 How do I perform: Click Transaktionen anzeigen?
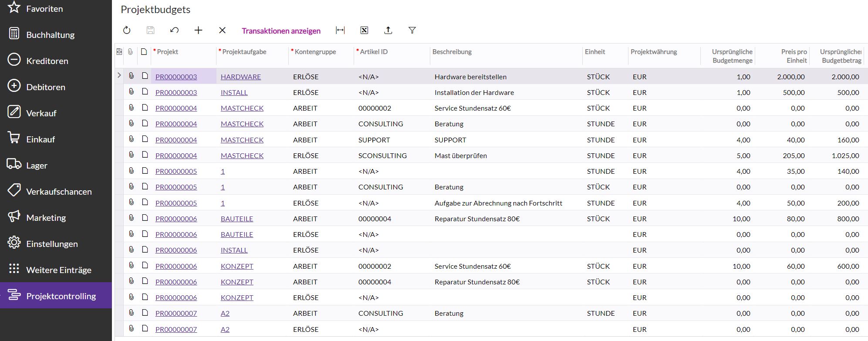281,31
